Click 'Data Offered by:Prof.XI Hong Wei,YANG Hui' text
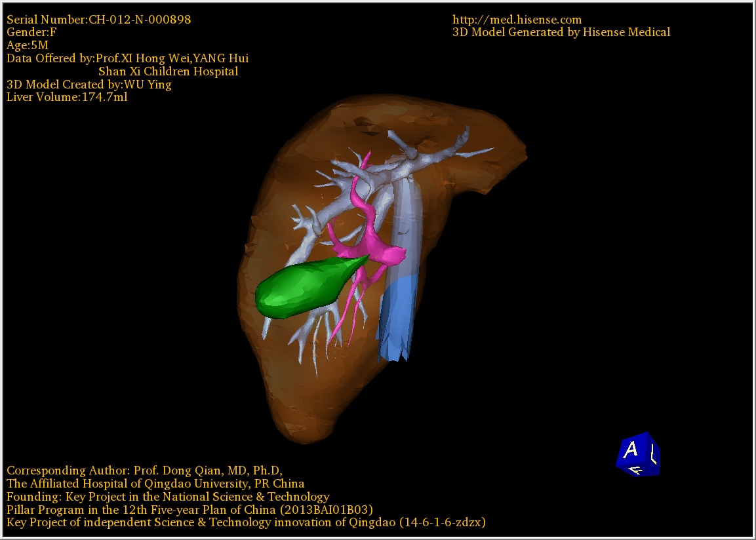 click(x=128, y=58)
